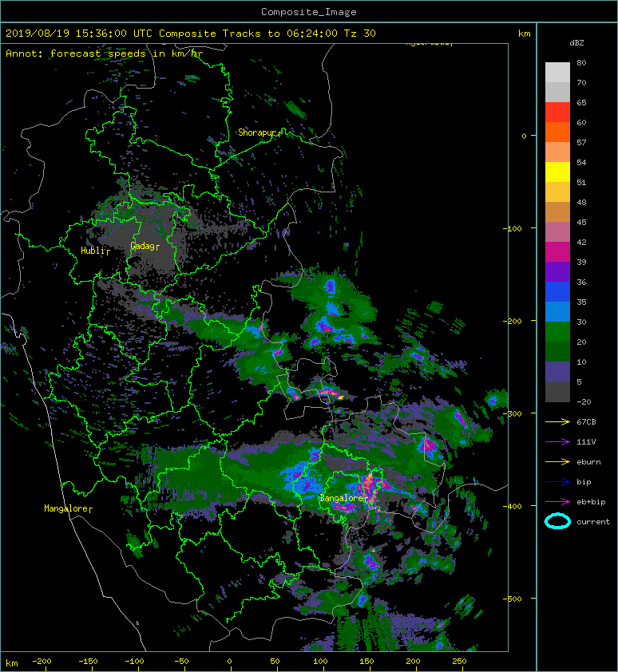Select the Mangalore city label

(65, 508)
